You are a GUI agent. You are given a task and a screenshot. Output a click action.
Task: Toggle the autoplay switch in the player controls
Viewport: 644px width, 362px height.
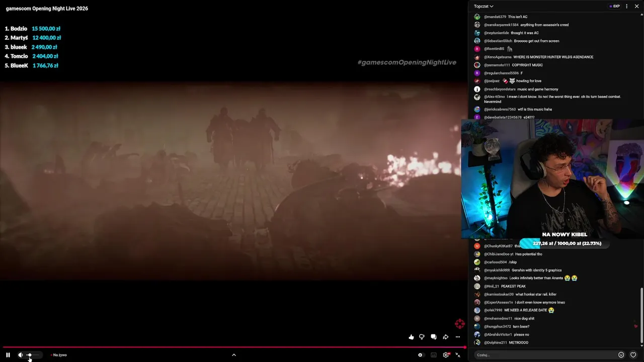point(421,355)
